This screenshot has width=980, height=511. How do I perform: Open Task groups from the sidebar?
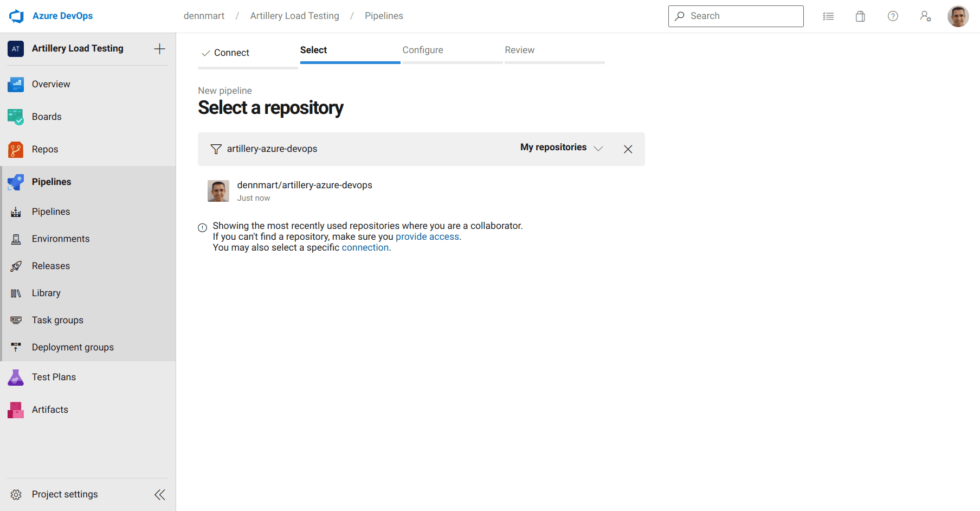click(57, 320)
